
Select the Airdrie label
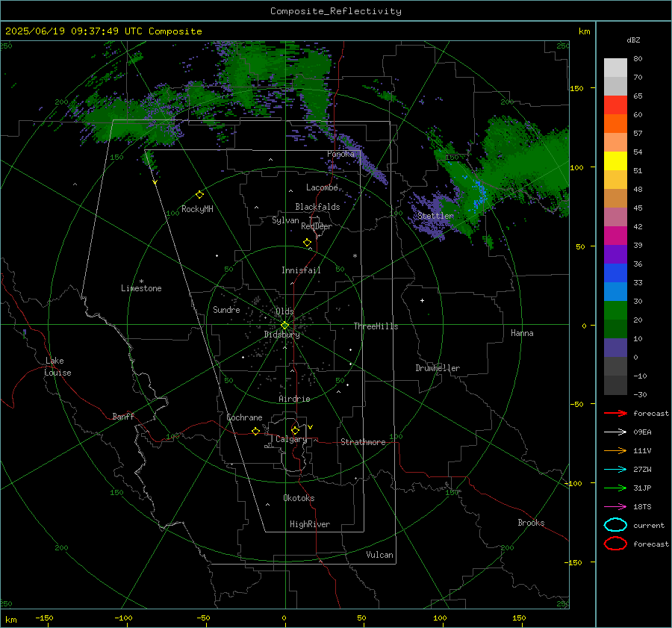294,399
